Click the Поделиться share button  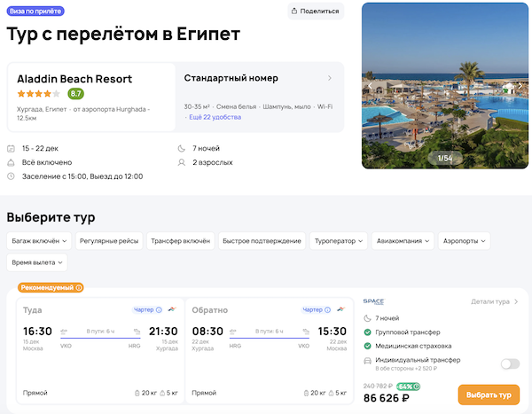pyautogui.click(x=315, y=11)
